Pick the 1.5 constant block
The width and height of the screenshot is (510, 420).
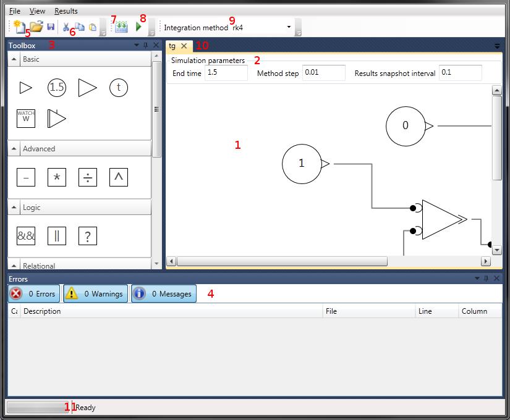pos(57,88)
